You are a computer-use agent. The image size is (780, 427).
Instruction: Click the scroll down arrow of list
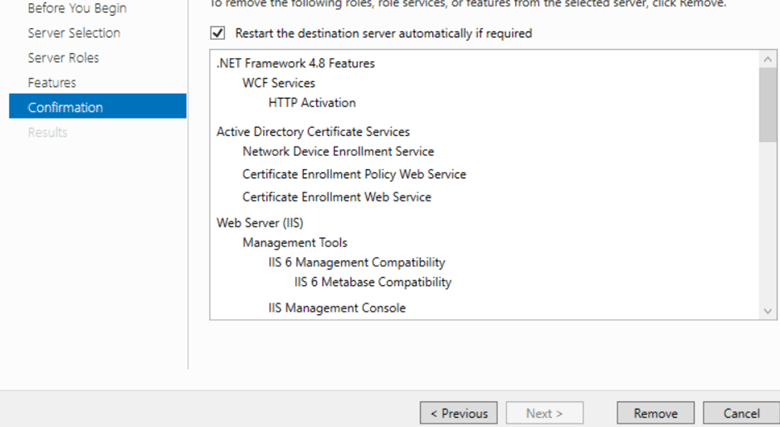coord(768,311)
